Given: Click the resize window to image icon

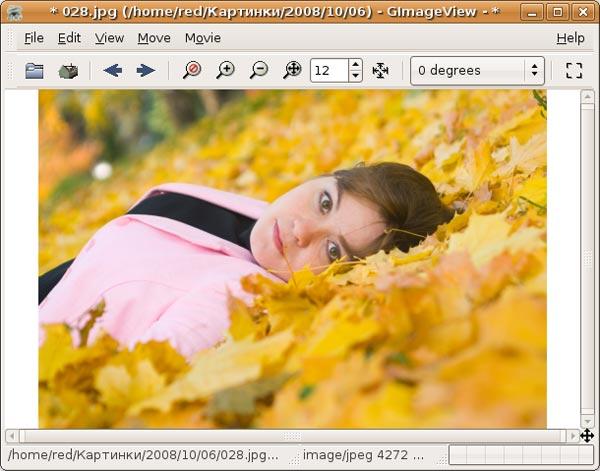Looking at the screenshot, I should [x=380, y=71].
